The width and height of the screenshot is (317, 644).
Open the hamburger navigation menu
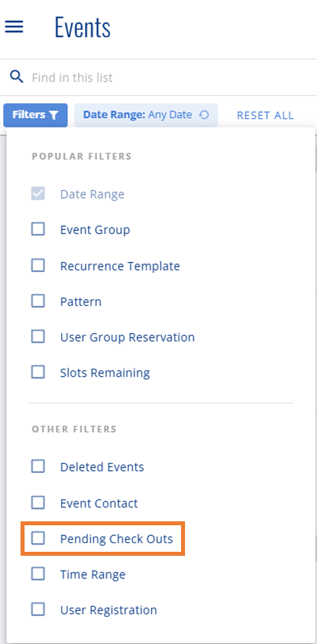[14, 27]
